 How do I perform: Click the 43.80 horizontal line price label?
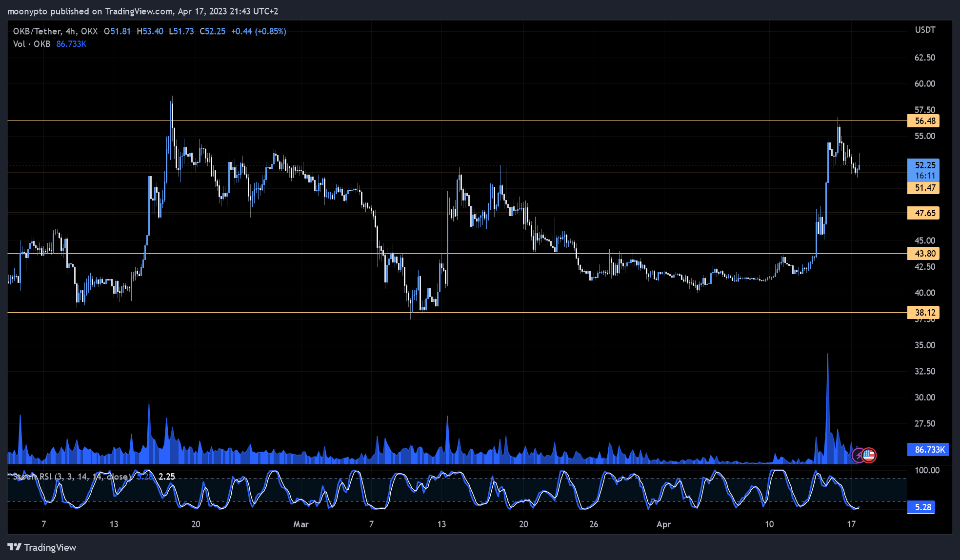coord(923,254)
